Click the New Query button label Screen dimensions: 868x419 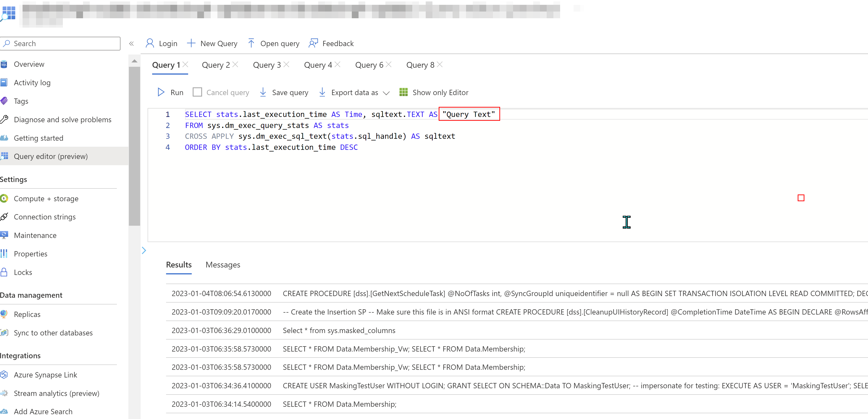[x=219, y=43]
